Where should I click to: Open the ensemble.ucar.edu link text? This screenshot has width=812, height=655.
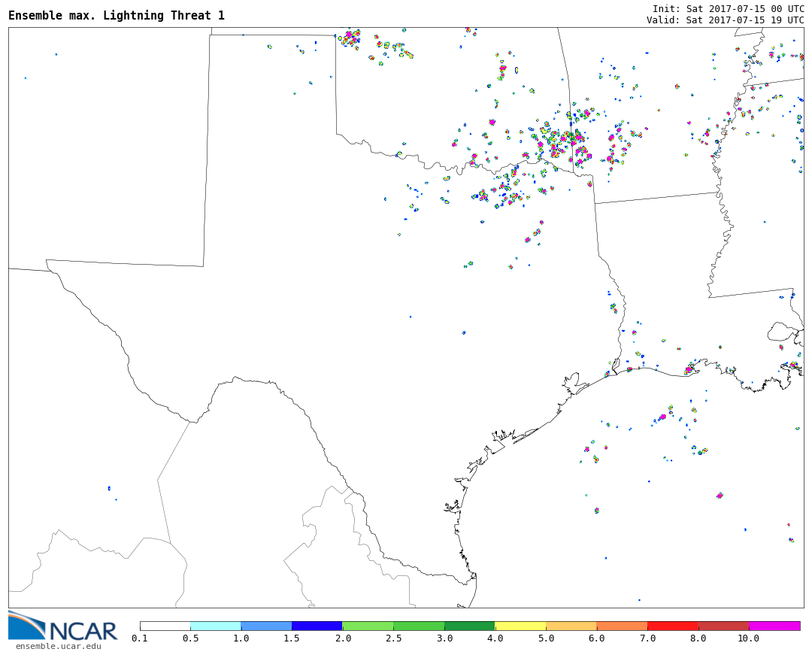(59, 646)
